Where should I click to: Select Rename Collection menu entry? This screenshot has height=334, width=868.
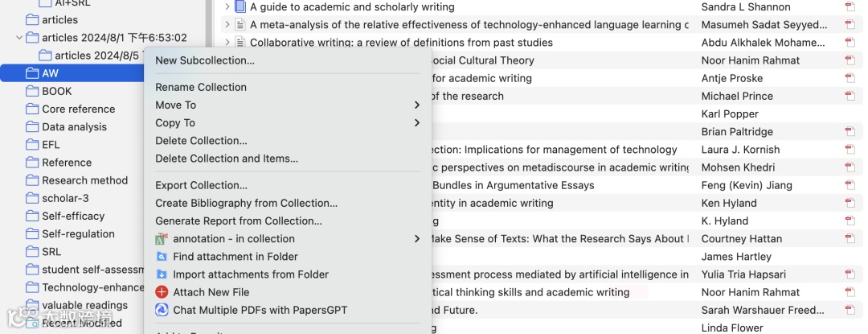click(201, 87)
